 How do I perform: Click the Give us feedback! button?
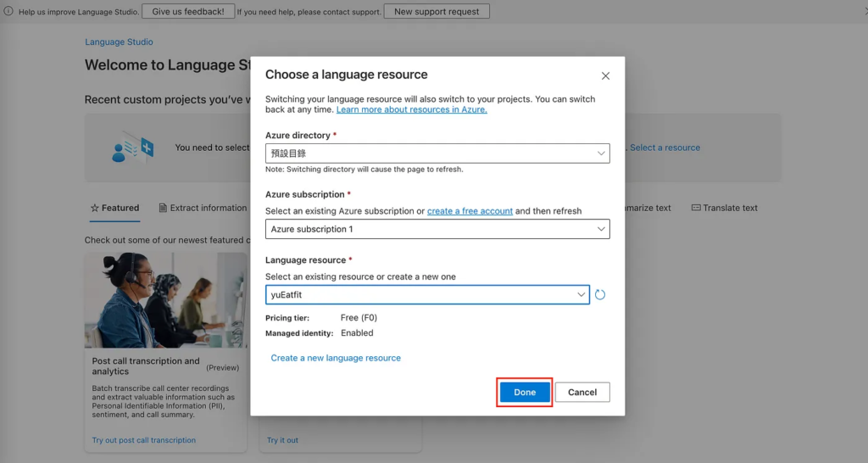(x=188, y=12)
